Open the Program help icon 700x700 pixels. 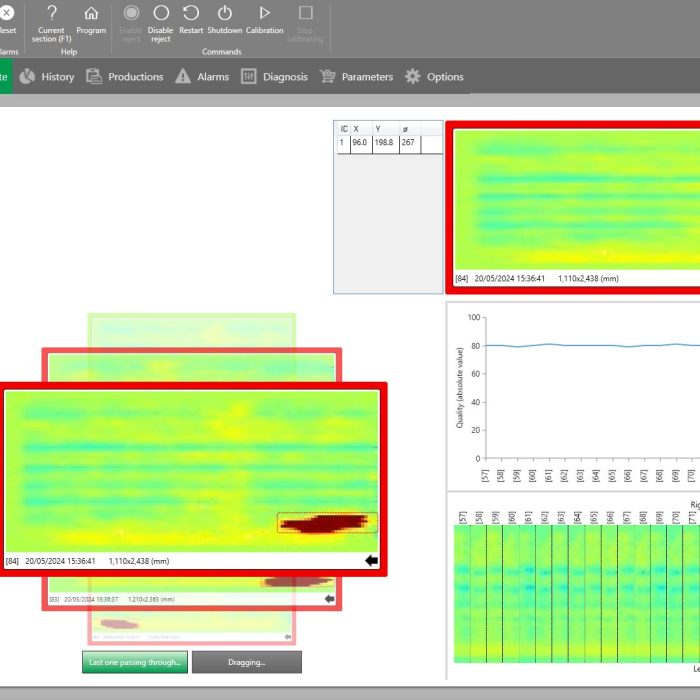coord(91,13)
